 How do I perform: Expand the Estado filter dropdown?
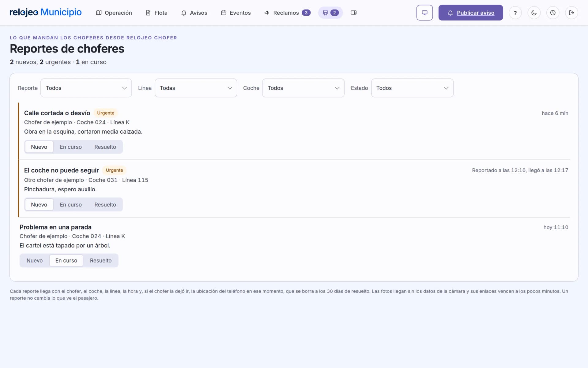coord(412,88)
